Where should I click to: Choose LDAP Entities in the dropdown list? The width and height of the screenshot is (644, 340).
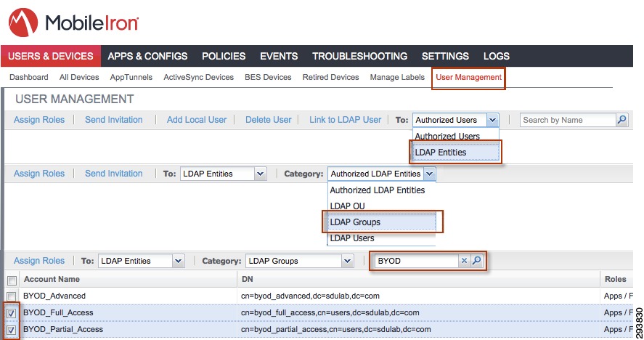[456, 152]
